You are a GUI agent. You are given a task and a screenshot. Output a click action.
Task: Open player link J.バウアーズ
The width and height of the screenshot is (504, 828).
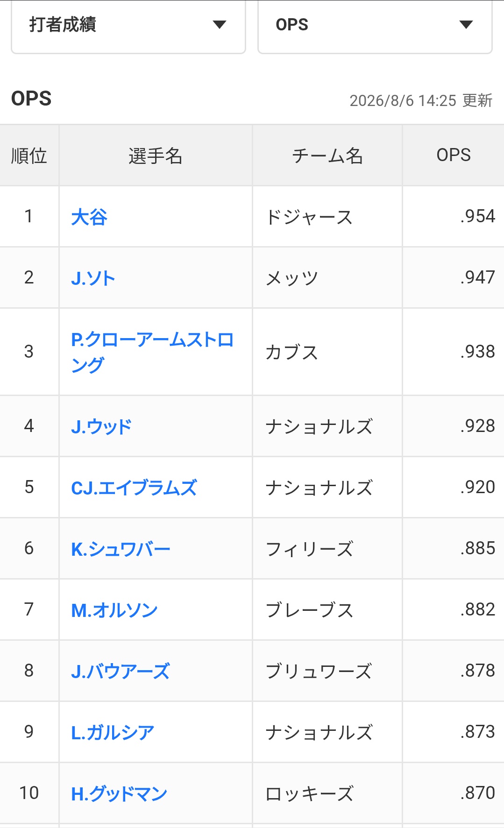(121, 672)
